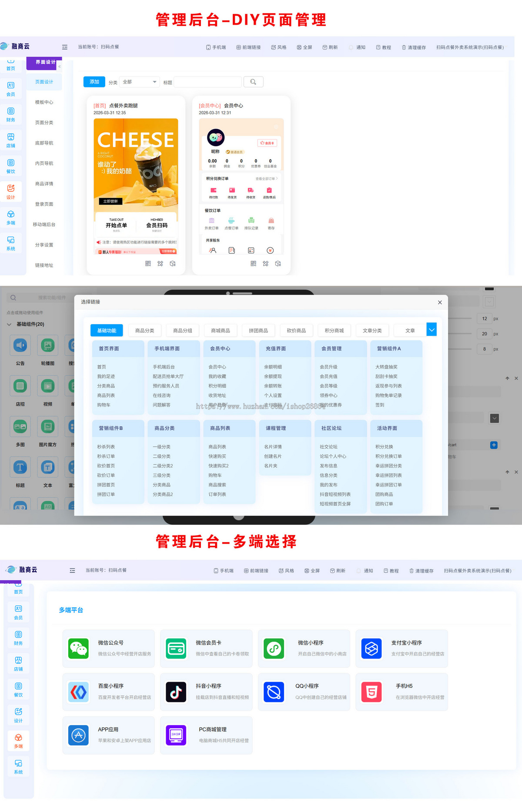Choose the 抖音短视频列表 link
The height and width of the screenshot is (812, 522).
pyautogui.click(x=335, y=494)
